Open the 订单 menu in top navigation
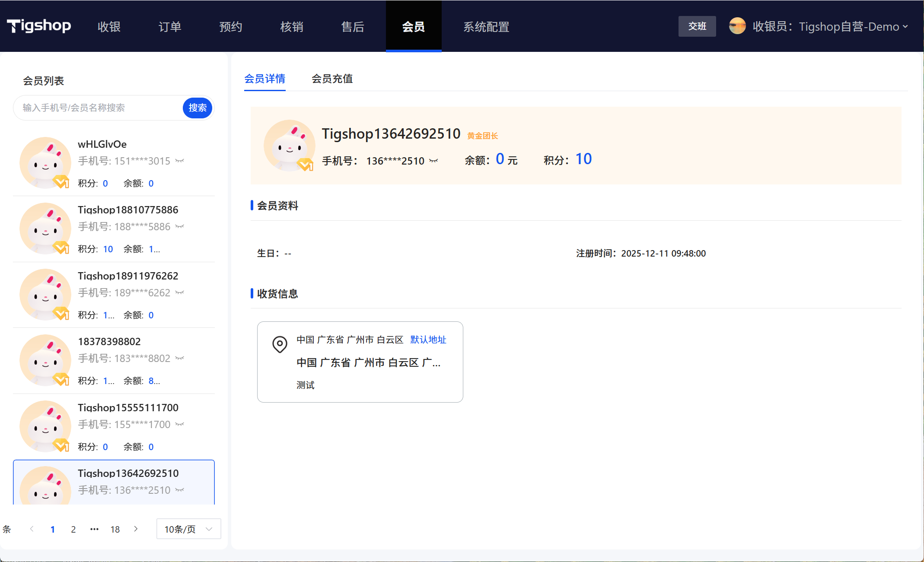The width and height of the screenshot is (924, 562). coord(169,26)
